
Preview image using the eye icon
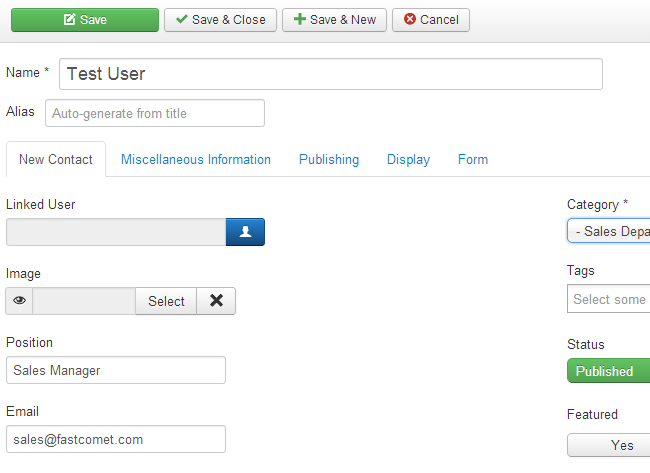coord(19,301)
